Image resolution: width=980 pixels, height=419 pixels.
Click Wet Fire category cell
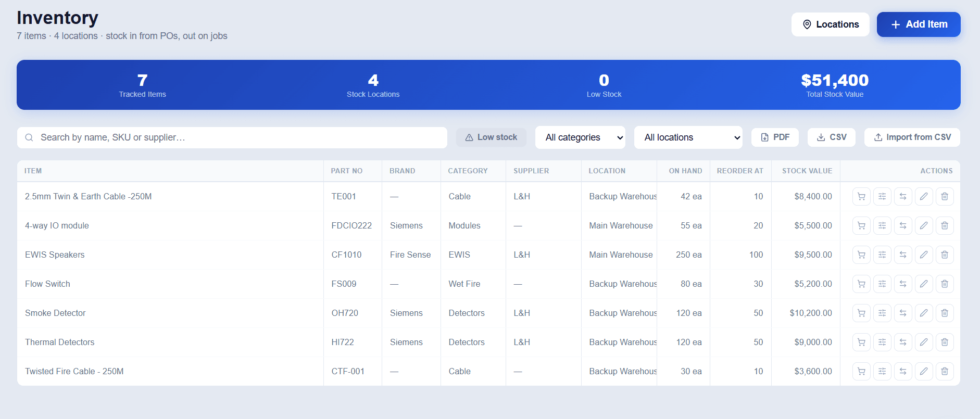[x=464, y=284]
